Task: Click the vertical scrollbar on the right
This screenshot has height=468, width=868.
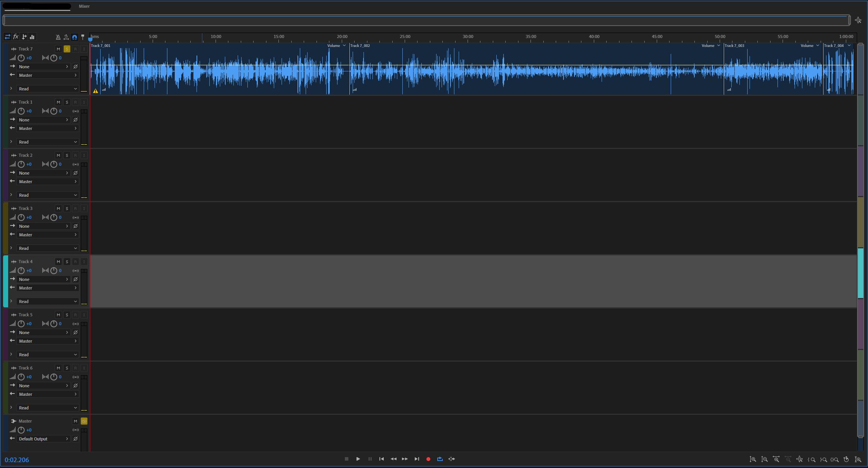Action: tap(861, 240)
